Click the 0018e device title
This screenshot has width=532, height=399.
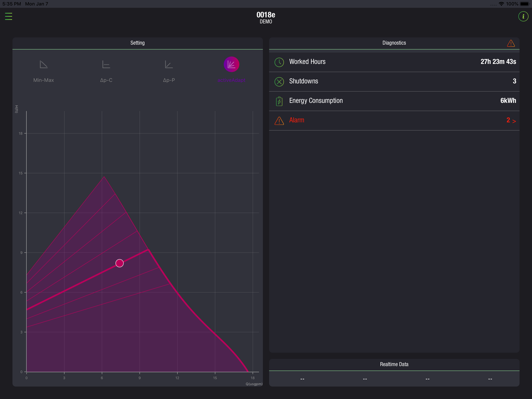pyautogui.click(x=266, y=15)
